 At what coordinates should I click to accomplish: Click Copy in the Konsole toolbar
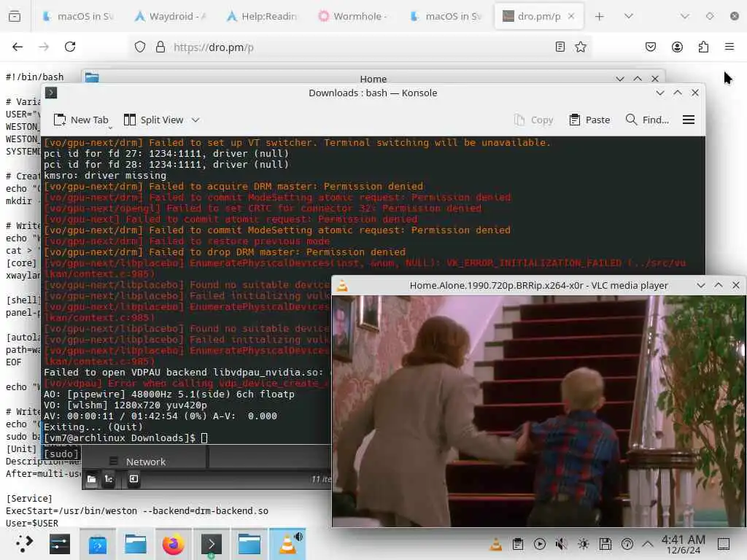click(x=533, y=120)
